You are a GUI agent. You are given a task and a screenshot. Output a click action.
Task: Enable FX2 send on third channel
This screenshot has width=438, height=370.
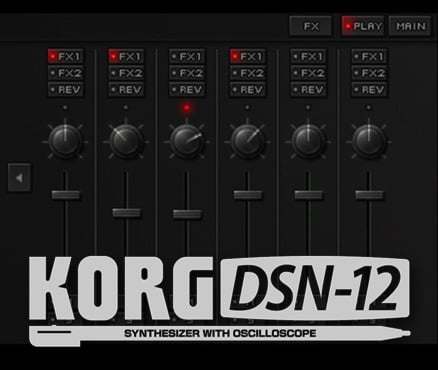pos(187,73)
